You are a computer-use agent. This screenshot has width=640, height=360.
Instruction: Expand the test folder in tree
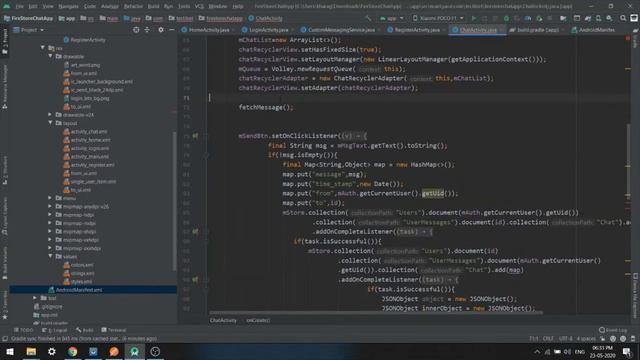[x=35, y=298]
